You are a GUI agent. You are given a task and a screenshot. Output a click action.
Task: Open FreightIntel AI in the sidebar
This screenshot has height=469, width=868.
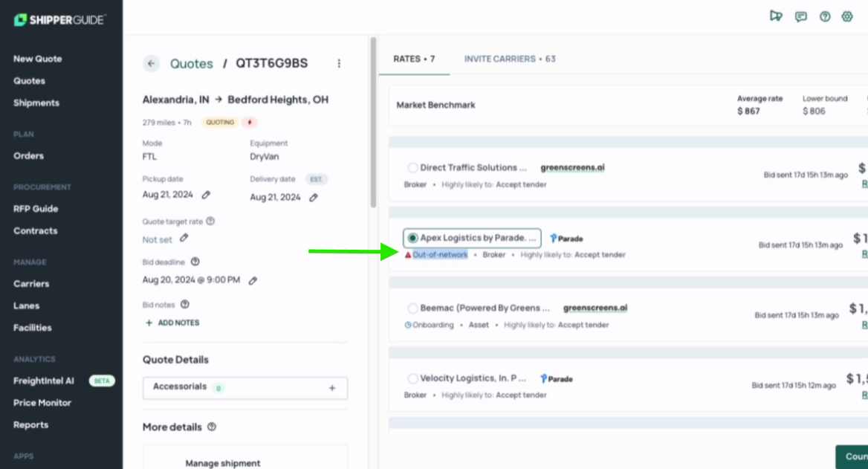[x=44, y=381]
